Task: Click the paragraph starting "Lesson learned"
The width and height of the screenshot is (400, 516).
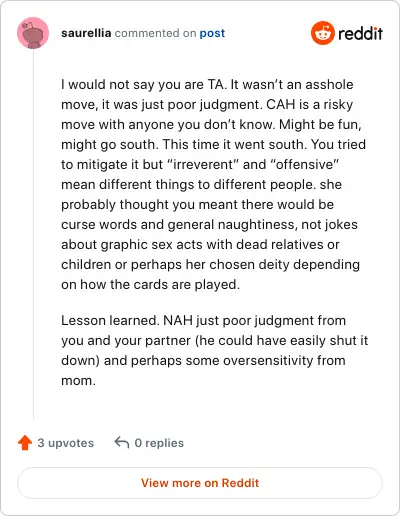Action: [x=215, y=350]
